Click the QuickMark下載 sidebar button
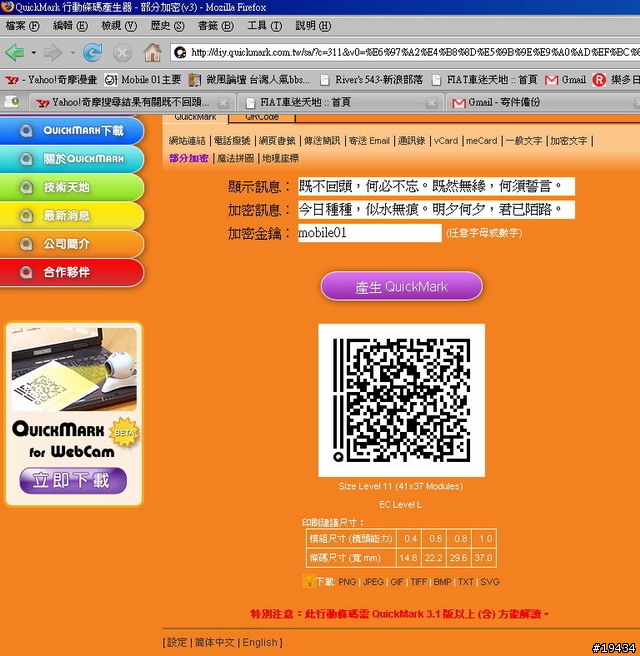Screen dimensions: 640x656 click(x=72, y=131)
